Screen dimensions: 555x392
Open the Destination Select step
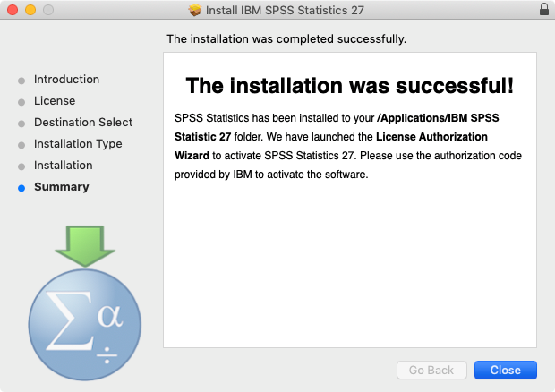pyautogui.click(x=83, y=122)
